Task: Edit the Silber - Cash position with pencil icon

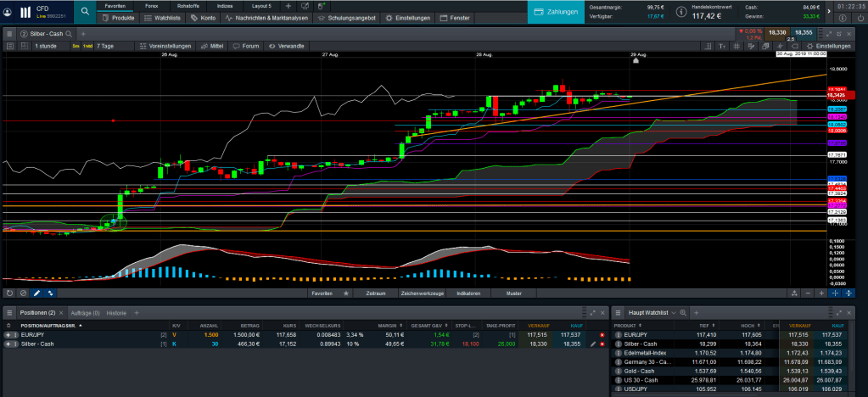Action: pos(593,345)
